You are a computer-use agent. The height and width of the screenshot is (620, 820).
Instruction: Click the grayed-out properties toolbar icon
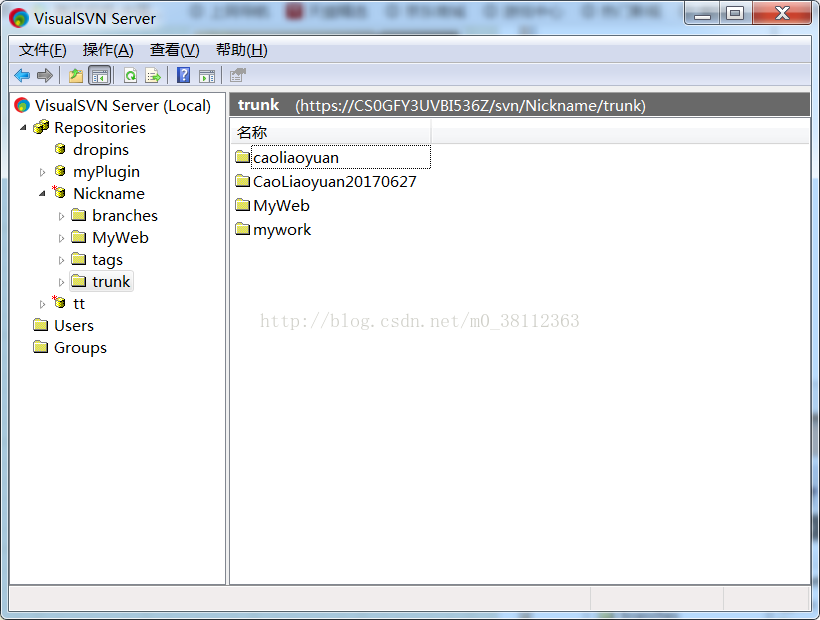pos(237,75)
